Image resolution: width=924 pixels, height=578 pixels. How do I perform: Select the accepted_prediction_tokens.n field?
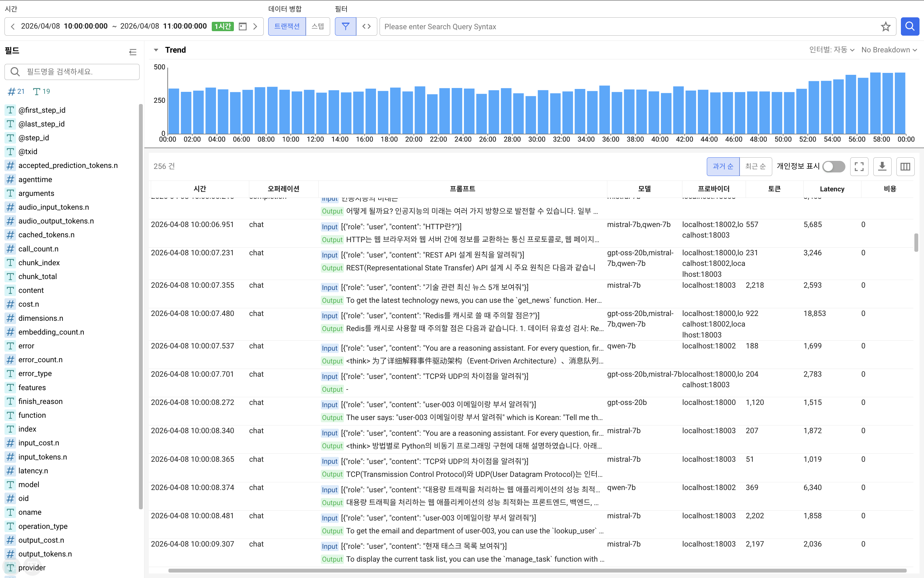[x=68, y=165]
